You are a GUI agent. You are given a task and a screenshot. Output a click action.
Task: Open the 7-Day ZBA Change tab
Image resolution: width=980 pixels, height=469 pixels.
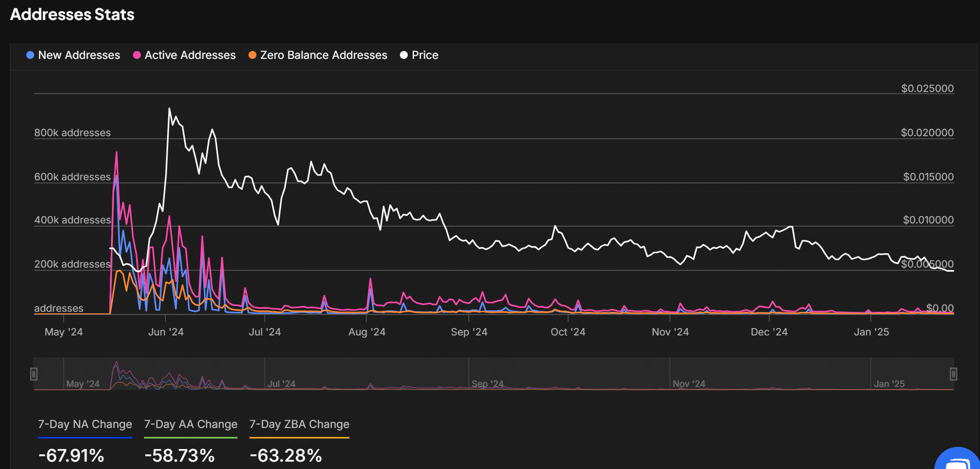[x=299, y=424]
